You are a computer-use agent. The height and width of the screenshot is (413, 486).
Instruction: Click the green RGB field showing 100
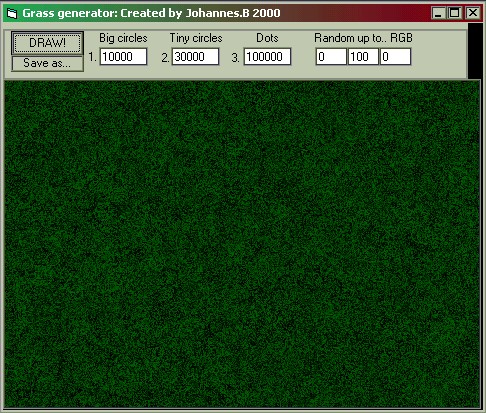[x=363, y=57]
